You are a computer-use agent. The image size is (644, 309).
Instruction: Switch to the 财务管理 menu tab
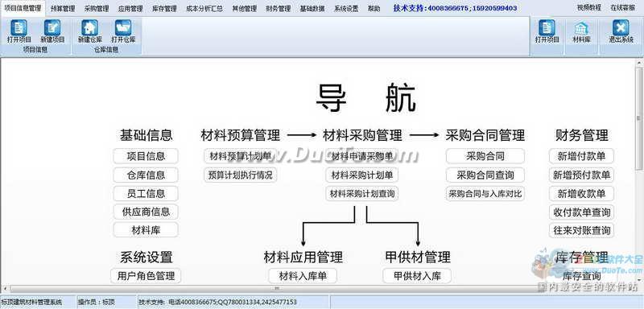(278, 9)
